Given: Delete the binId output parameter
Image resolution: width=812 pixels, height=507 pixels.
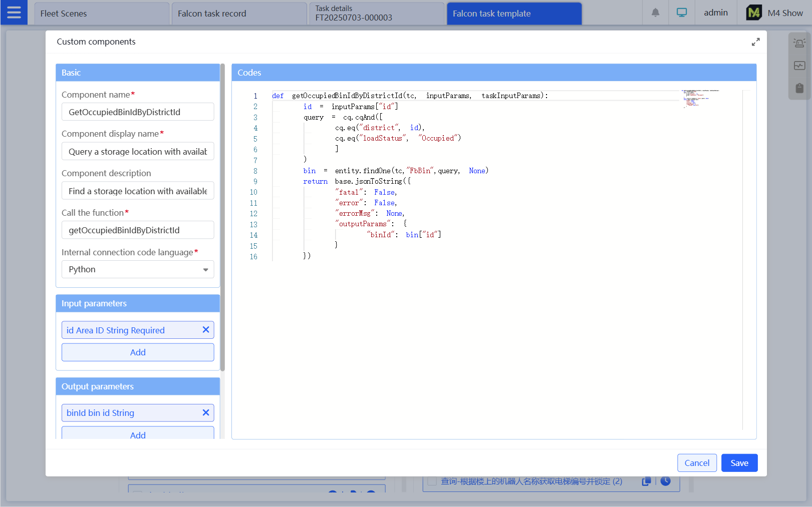Looking at the screenshot, I should point(205,413).
